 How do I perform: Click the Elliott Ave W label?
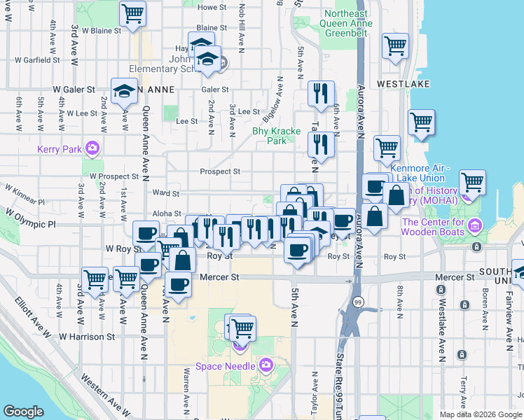(x=33, y=317)
